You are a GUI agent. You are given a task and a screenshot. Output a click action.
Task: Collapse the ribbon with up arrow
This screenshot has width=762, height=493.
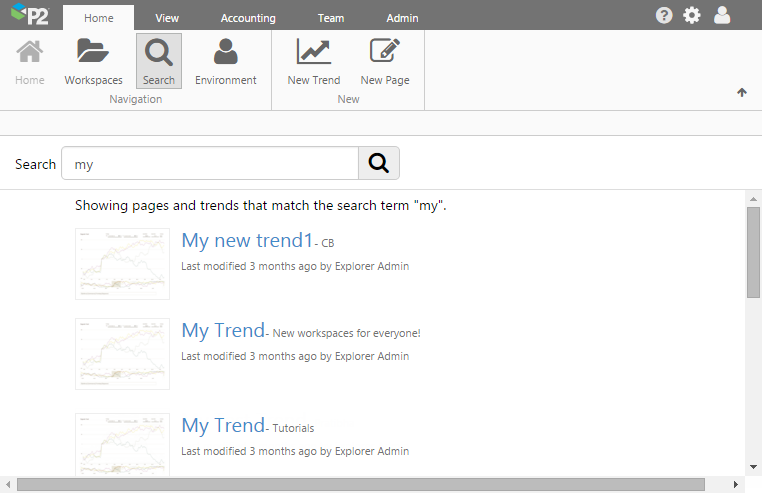pyautogui.click(x=742, y=92)
